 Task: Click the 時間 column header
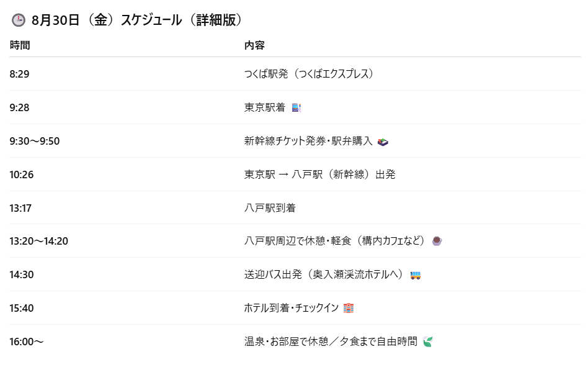point(20,45)
